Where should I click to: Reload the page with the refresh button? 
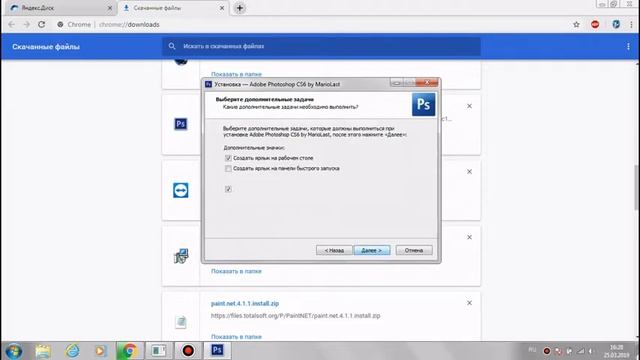[x=42, y=24]
